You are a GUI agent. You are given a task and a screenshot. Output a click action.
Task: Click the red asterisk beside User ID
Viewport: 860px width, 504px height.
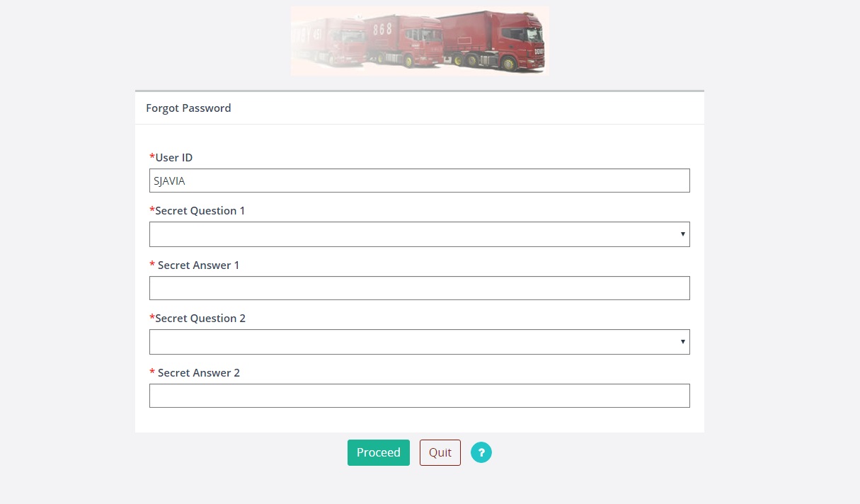click(152, 156)
